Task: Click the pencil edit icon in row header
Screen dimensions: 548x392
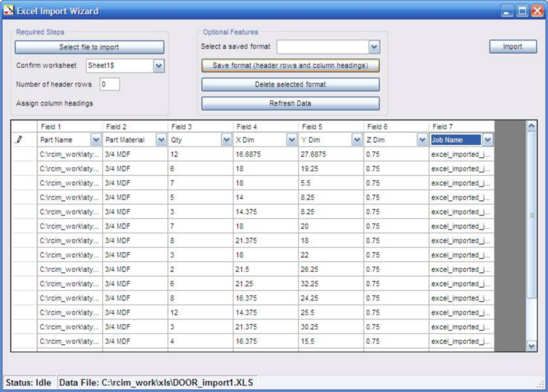Action: pyautogui.click(x=19, y=140)
